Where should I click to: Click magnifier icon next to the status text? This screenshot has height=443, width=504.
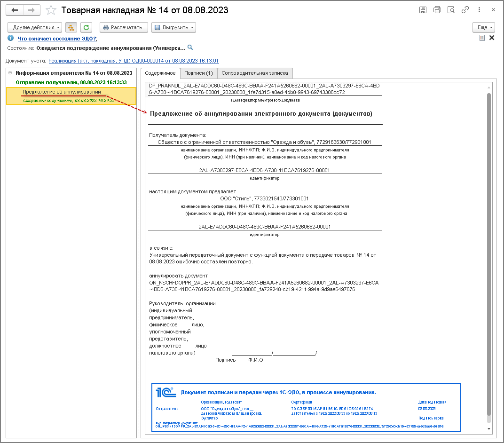(190, 47)
